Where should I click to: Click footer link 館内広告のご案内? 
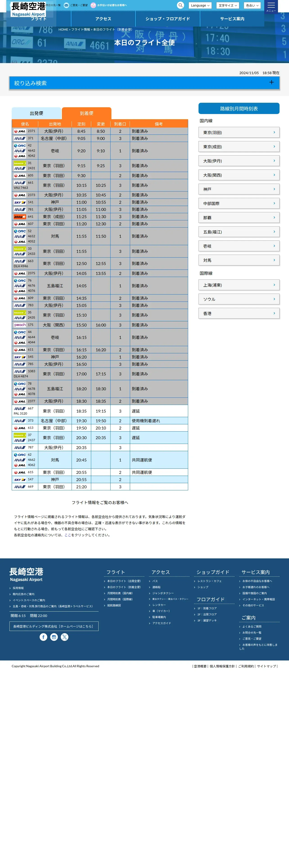point(24,594)
